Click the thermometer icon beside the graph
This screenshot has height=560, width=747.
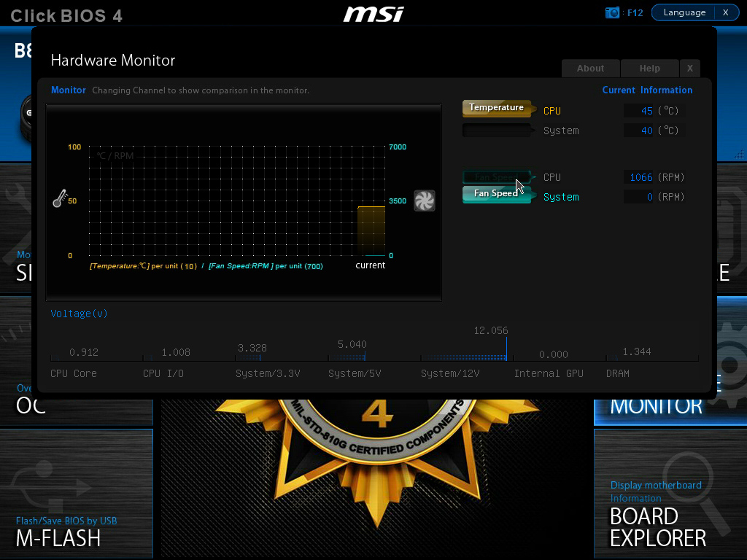tap(60, 198)
